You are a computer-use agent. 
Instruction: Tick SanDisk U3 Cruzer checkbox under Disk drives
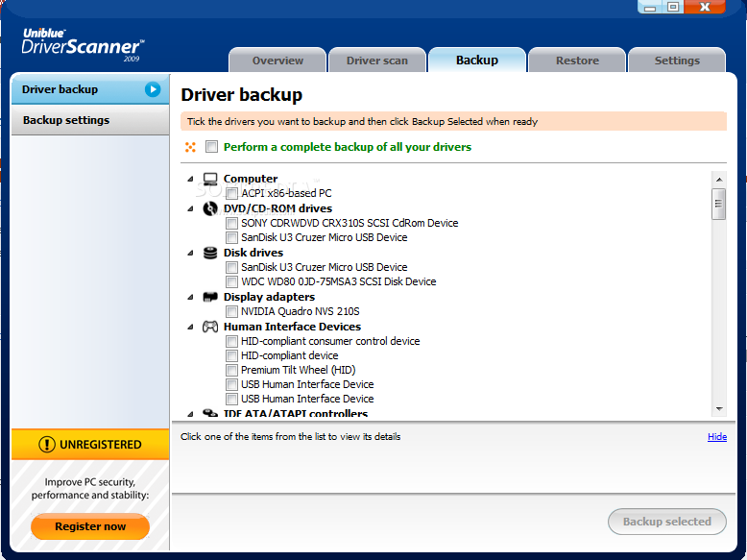(x=231, y=267)
